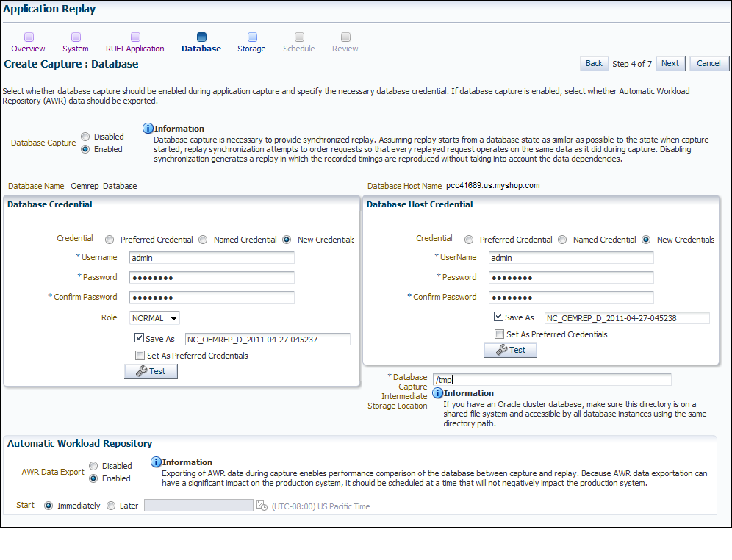Click the Database Capture information icon

coord(148,128)
